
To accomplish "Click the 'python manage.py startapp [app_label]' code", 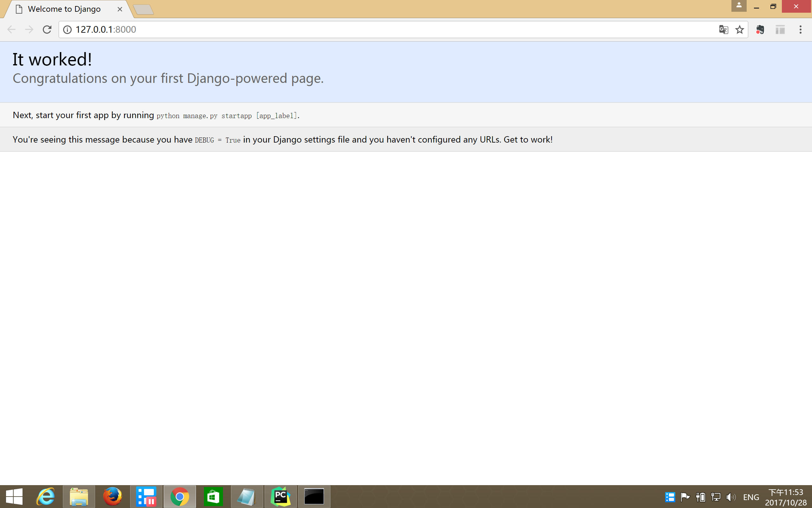I will pyautogui.click(x=227, y=116).
